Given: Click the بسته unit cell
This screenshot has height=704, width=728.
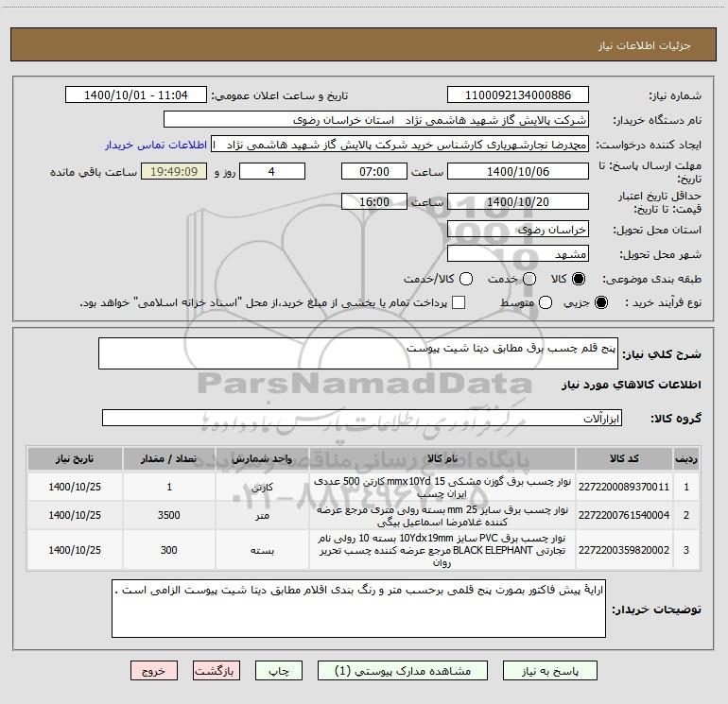Looking at the screenshot, I should 262,550.
